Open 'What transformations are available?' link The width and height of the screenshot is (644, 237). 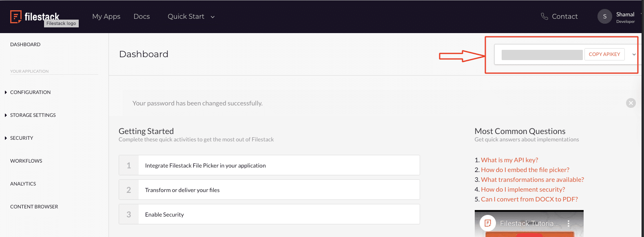click(x=532, y=179)
